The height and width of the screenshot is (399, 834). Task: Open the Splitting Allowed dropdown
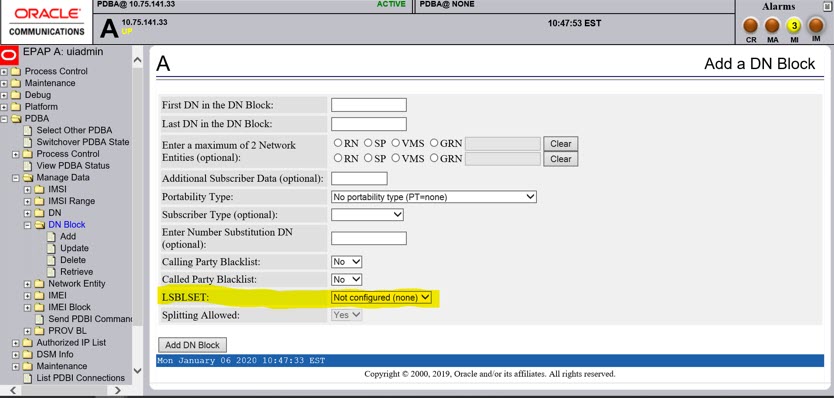pos(347,315)
